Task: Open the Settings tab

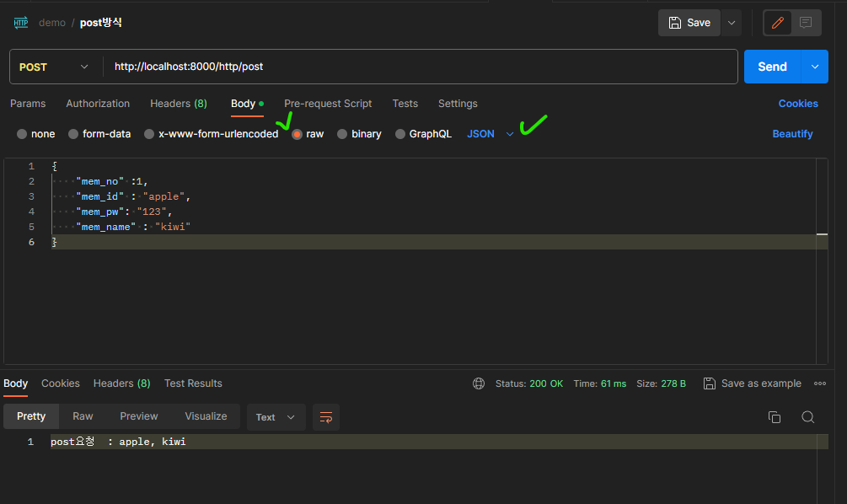Action: (x=458, y=104)
